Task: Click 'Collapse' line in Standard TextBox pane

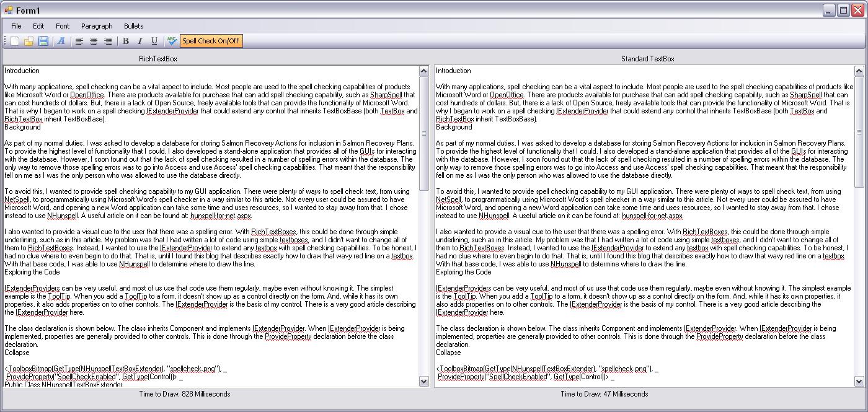Action: pos(448,353)
